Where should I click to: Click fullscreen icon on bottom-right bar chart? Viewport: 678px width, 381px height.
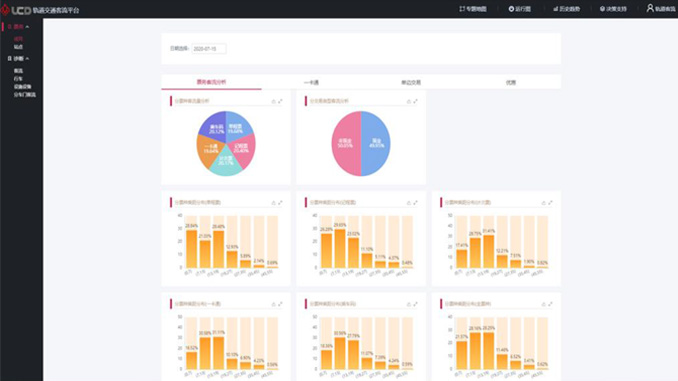[550, 304]
